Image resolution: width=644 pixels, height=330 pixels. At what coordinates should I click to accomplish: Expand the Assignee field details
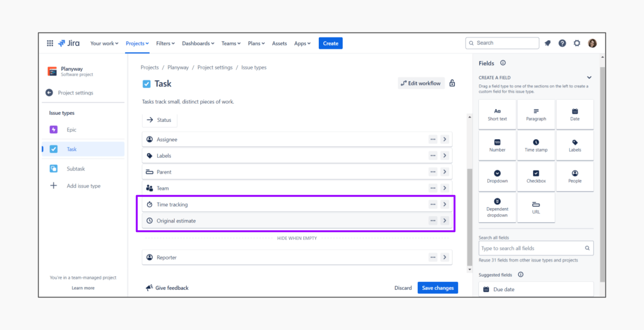click(x=444, y=140)
